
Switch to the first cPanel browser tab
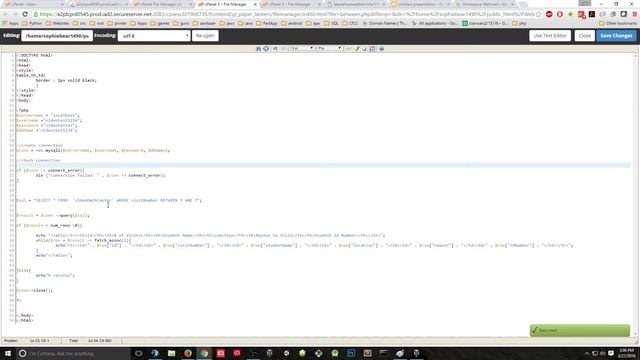(x=33, y=4)
